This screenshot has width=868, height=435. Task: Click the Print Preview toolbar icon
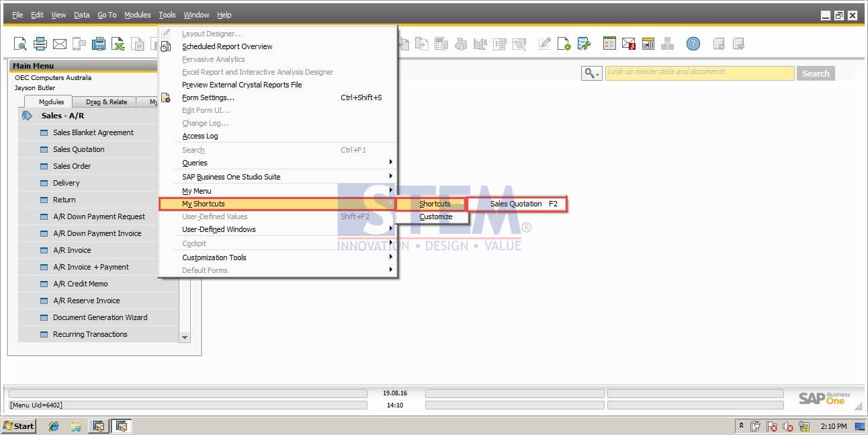pyautogui.click(x=20, y=44)
